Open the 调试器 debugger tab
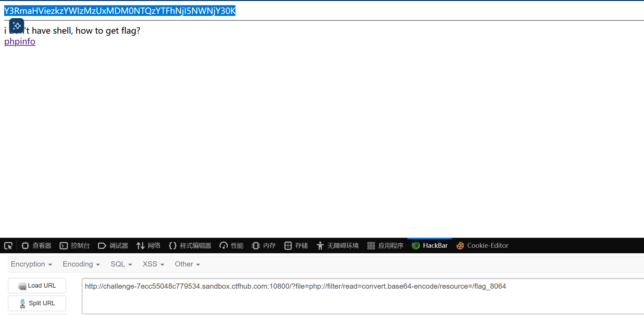Image resolution: width=644 pixels, height=315 pixels. click(113, 246)
